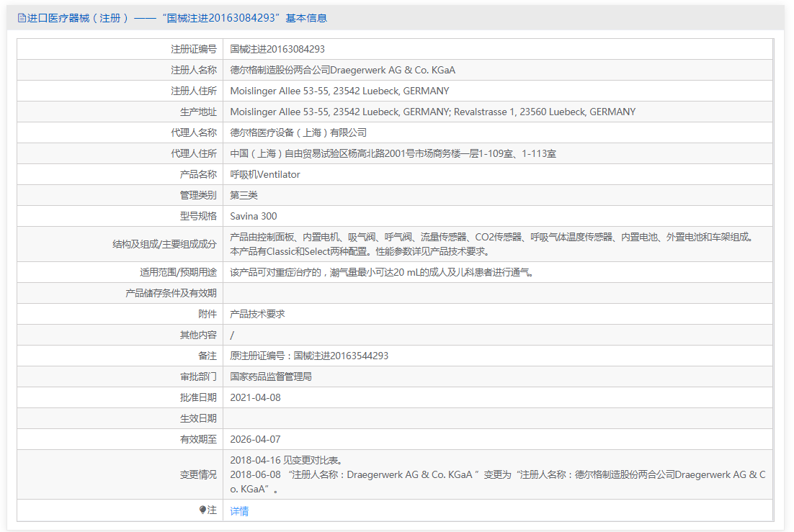The height and width of the screenshot is (532, 794).
Task: Select the management class value 第三类
Action: click(x=244, y=195)
